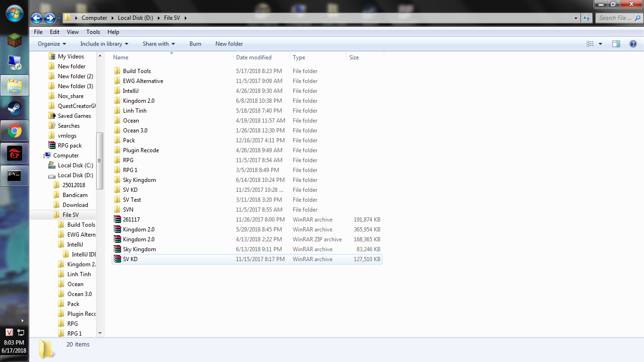644x362 pixels.
Task: Click the WinRAR icon of 261117 archive
Action: click(117, 220)
